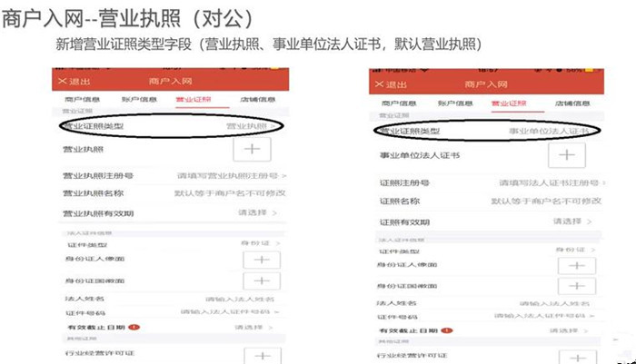Fill in 证照注册号 field in right phone
The width and height of the screenshot is (636, 364).
(x=489, y=182)
